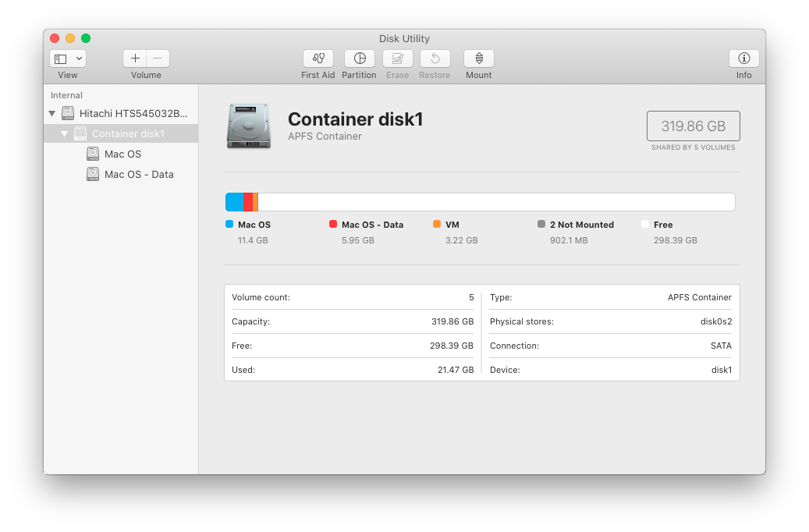Screen dimensions: 809x532
Task: Click the 298.39 GB legend value under Free
Action: click(676, 240)
